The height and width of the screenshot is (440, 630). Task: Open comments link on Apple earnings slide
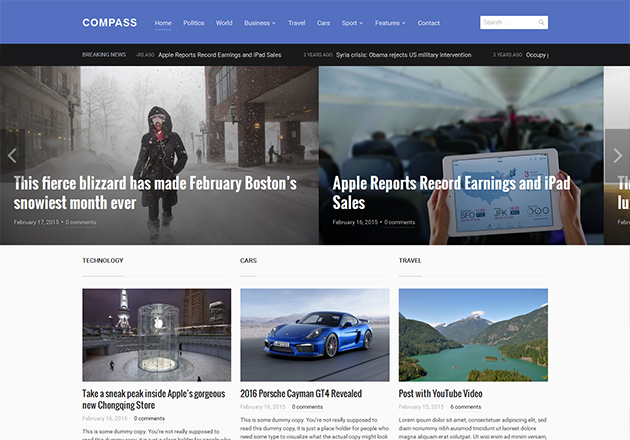pyautogui.click(x=399, y=222)
